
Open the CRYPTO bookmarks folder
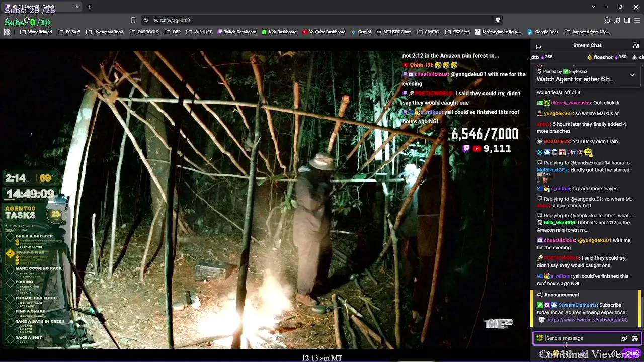[428, 32]
